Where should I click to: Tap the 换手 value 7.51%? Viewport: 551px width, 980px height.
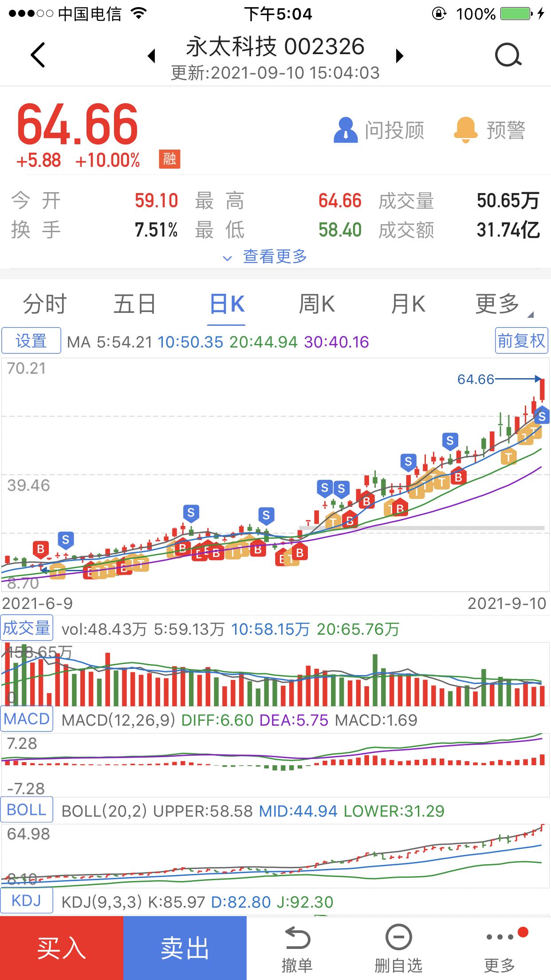156,230
